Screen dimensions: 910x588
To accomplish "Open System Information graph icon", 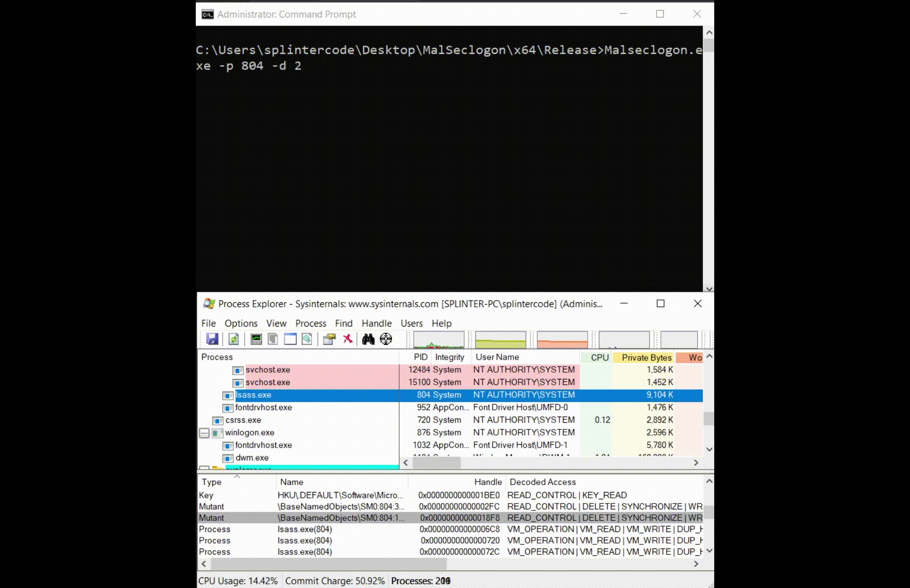I will pos(256,339).
